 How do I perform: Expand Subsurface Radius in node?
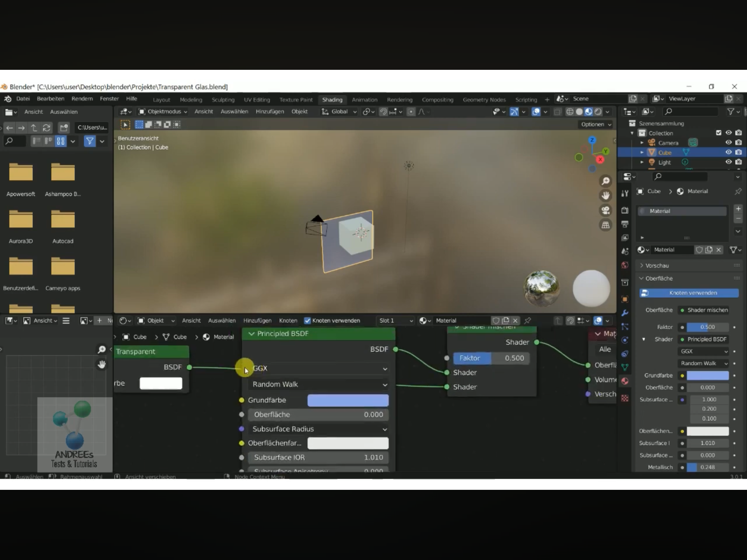[x=318, y=429]
